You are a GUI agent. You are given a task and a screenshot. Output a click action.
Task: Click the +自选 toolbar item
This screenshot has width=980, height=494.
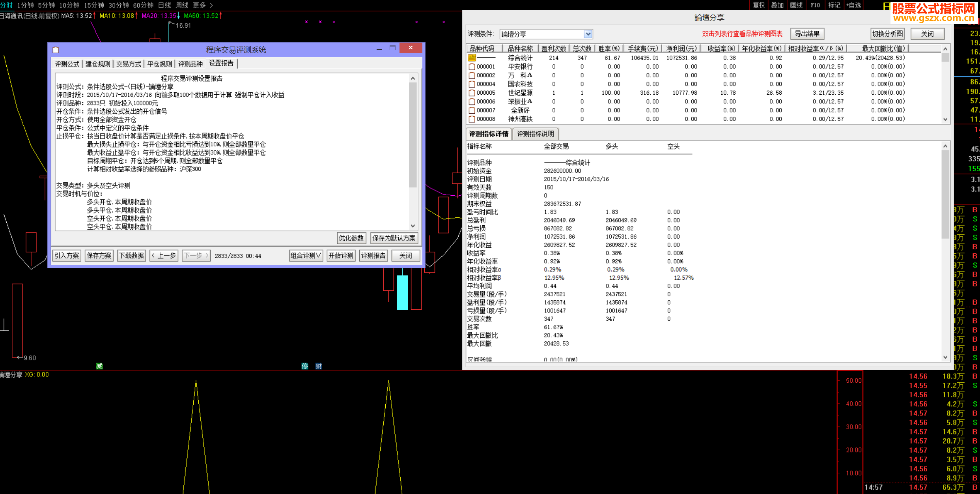pyautogui.click(x=853, y=5)
